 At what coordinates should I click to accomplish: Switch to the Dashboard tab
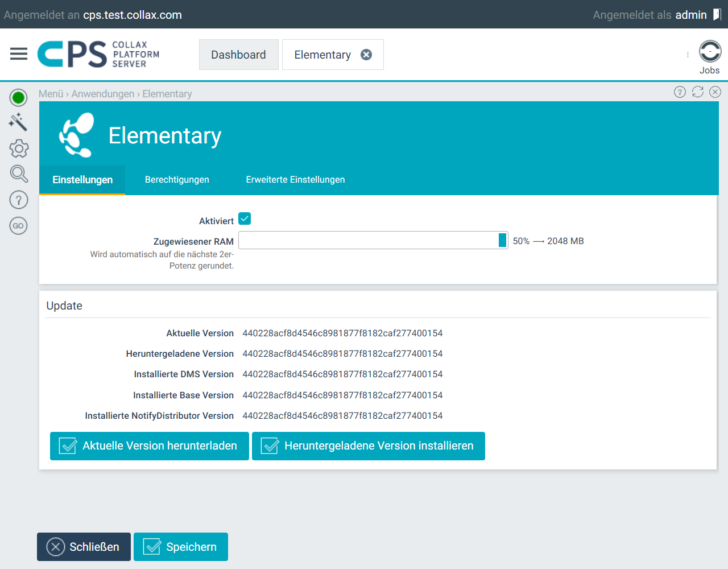click(x=238, y=55)
